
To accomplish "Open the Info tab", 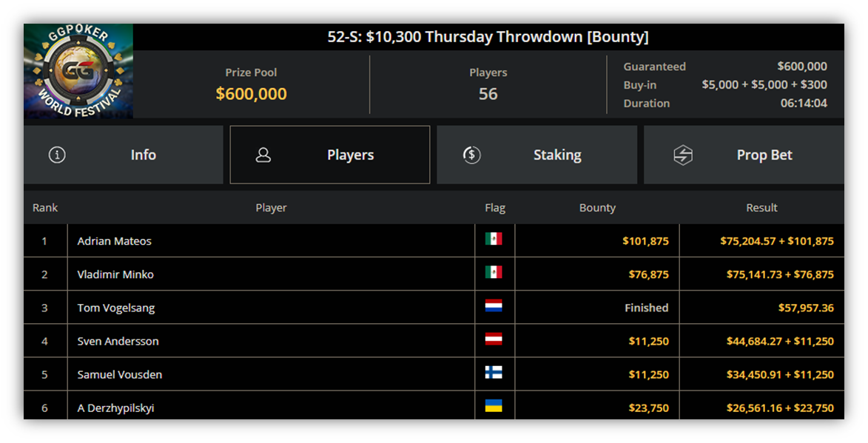I will coord(124,155).
